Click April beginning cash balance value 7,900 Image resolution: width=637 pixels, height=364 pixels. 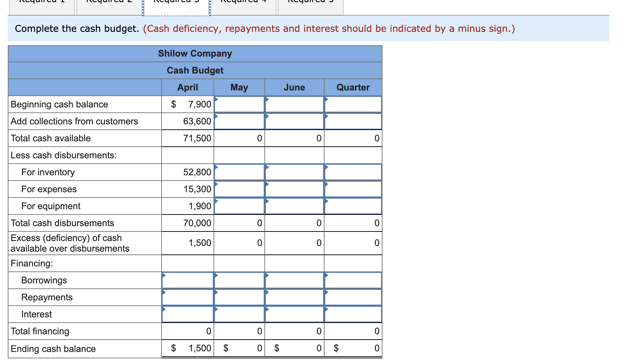(x=200, y=104)
